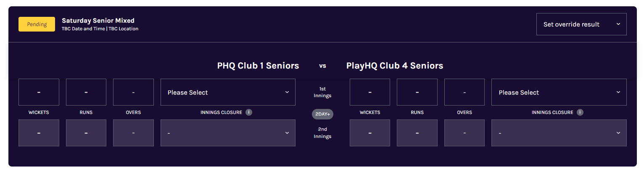Click info icon beside PHQ Club 1 Innings Closure

coord(249,112)
